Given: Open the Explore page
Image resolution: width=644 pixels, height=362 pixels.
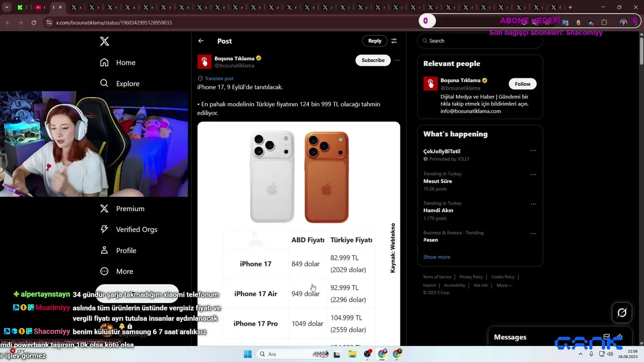Looking at the screenshot, I should 120,83.
